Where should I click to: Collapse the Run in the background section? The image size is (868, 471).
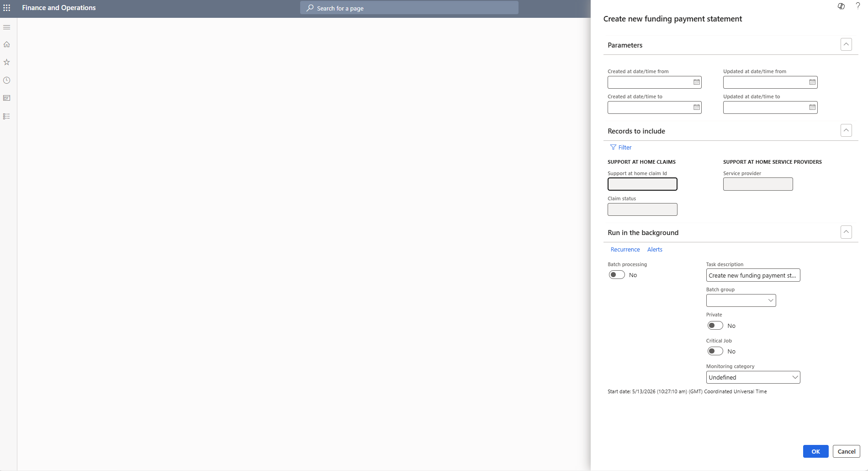click(846, 232)
